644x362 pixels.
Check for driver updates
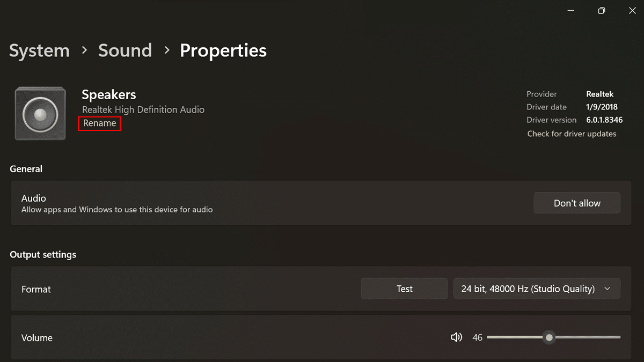572,134
